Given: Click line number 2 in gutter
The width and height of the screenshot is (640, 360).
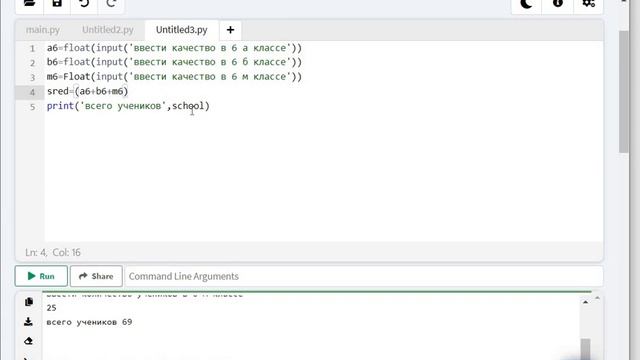Looking at the screenshot, I should [32, 62].
